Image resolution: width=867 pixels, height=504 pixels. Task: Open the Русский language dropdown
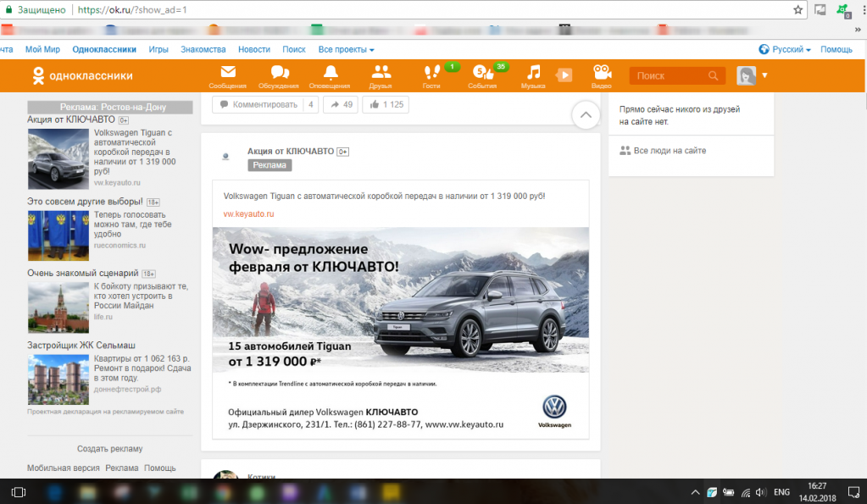point(792,49)
